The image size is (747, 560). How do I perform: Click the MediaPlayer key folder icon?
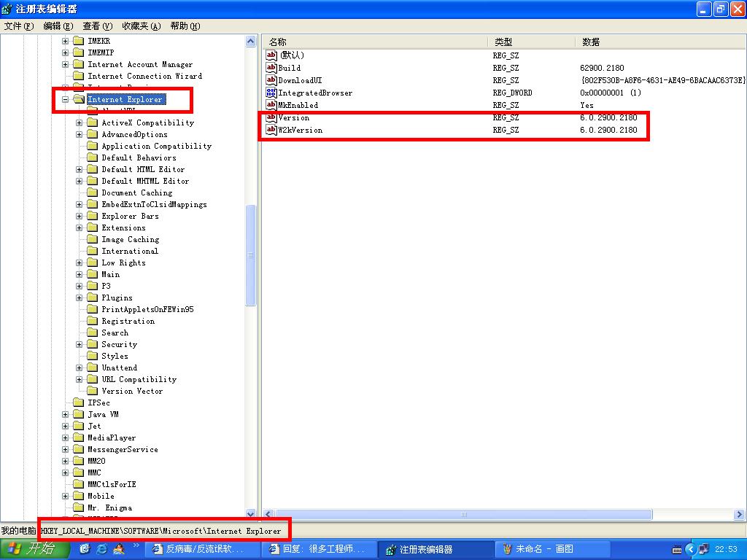click(x=79, y=437)
